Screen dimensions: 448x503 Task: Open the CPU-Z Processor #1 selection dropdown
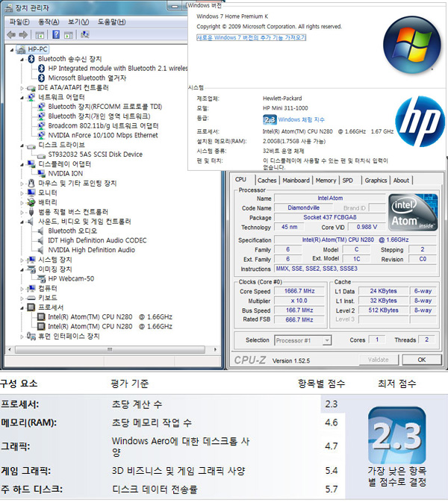pos(327,340)
